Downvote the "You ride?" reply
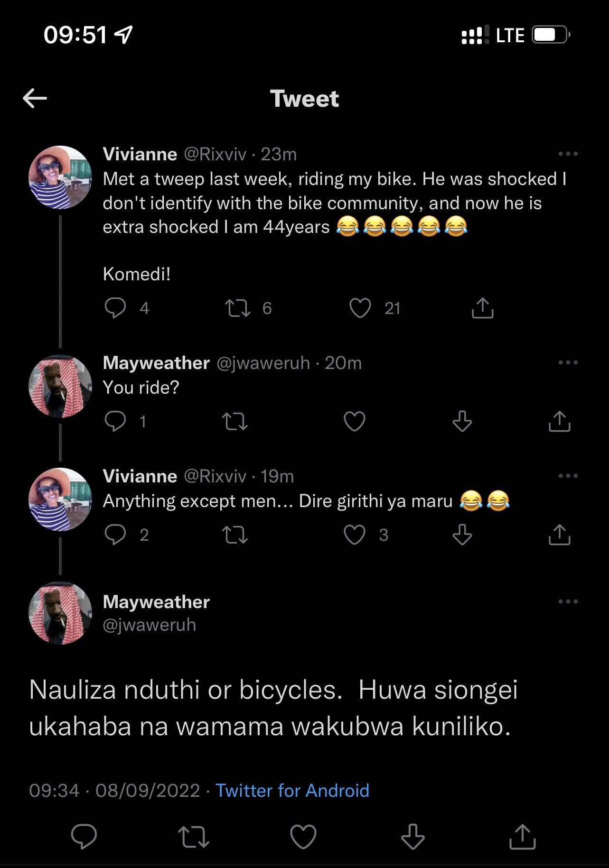The width and height of the screenshot is (609, 868). click(462, 421)
